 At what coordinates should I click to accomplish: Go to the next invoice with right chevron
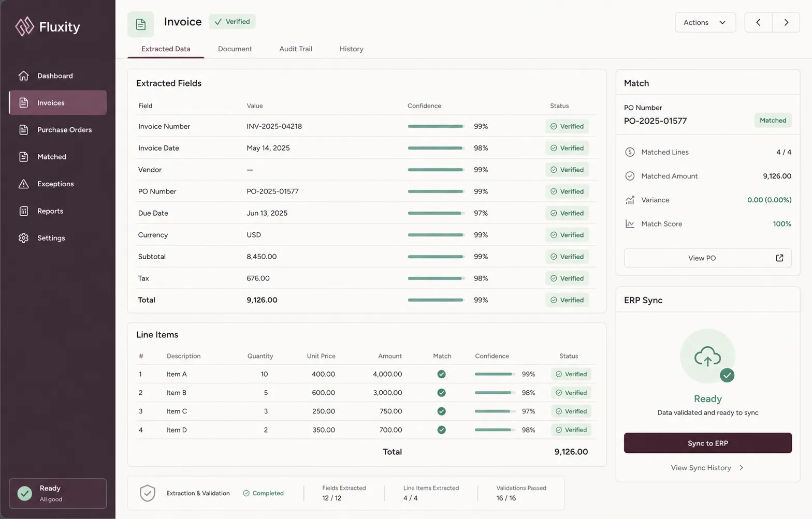click(786, 22)
